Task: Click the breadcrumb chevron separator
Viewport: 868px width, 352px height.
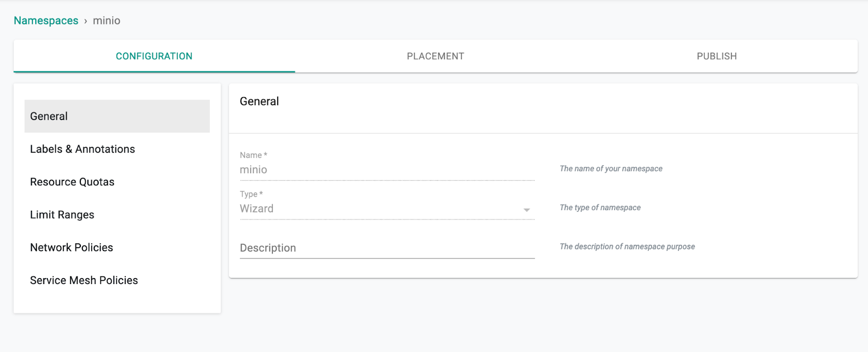Action: [86, 21]
